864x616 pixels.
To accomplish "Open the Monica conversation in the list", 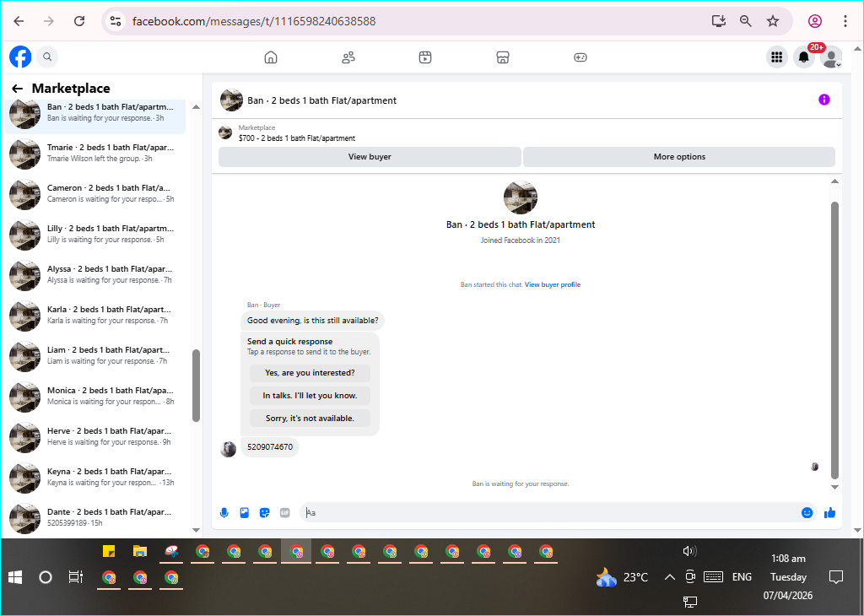I will coord(94,397).
